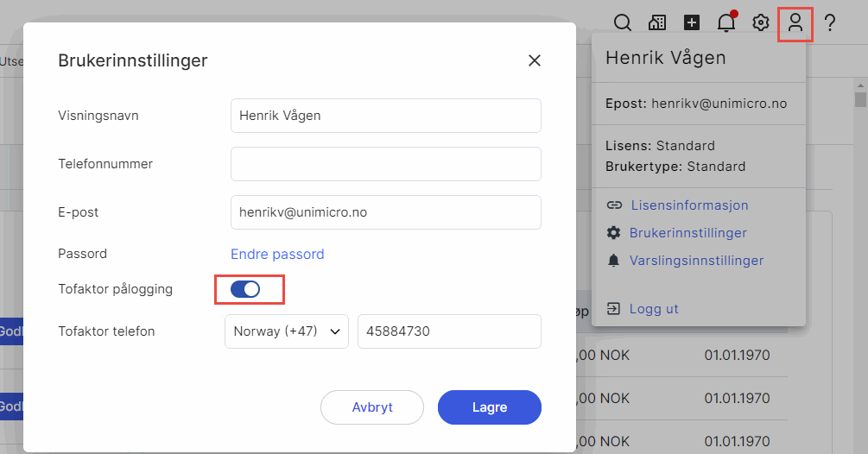Focus the Visningsnavn text field
The height and width of the screenshot is (454, 868).
(385, 116)
